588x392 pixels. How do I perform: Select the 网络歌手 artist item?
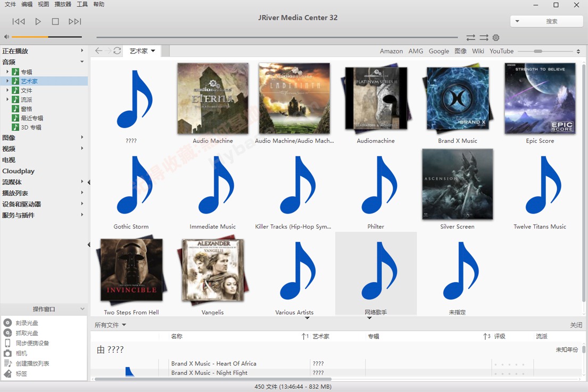point(376,274)
